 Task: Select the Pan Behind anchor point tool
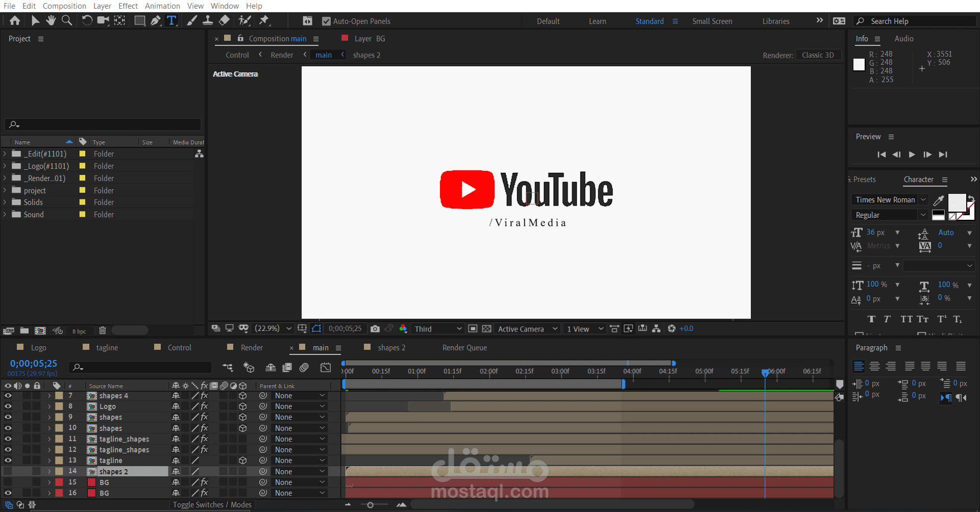(x=119, y=21)
